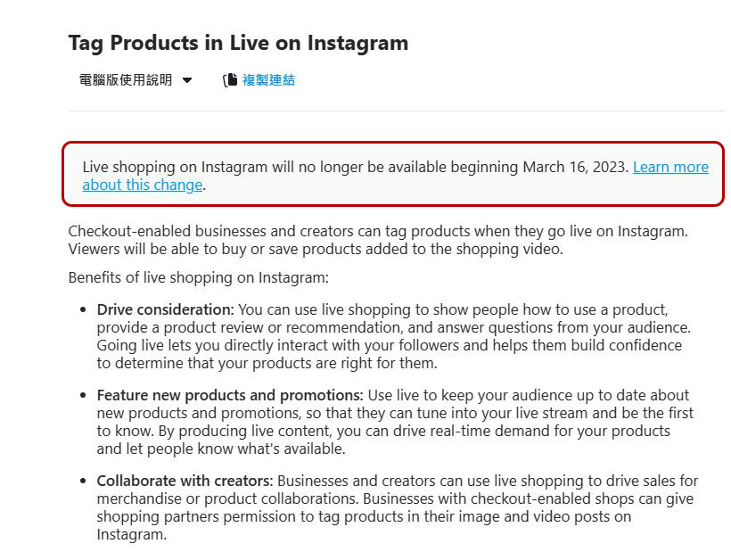Click the bullet dot before Drive consideration

83,309
